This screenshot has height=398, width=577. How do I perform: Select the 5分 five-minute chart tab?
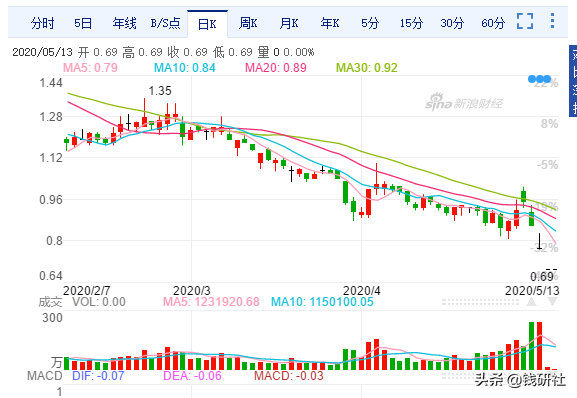click(x=370, y=24)
